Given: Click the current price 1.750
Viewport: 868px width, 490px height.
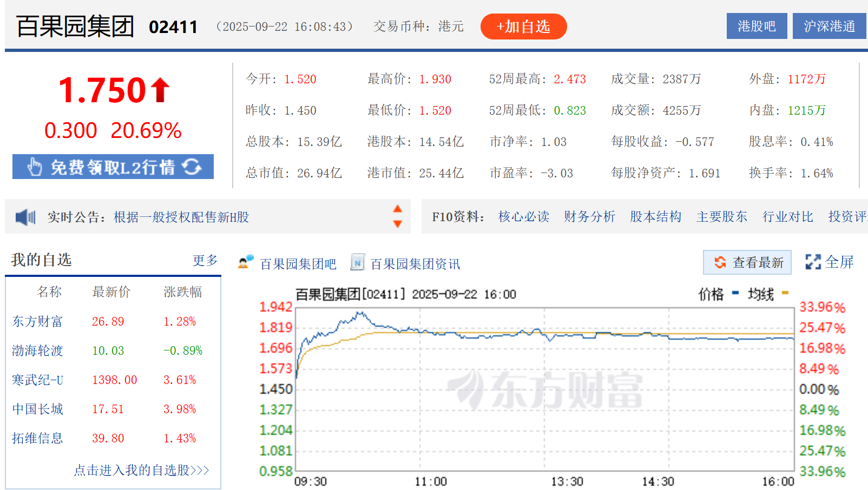Looking at the screenshot, I should pyautogui.click(x=102, y=90).
